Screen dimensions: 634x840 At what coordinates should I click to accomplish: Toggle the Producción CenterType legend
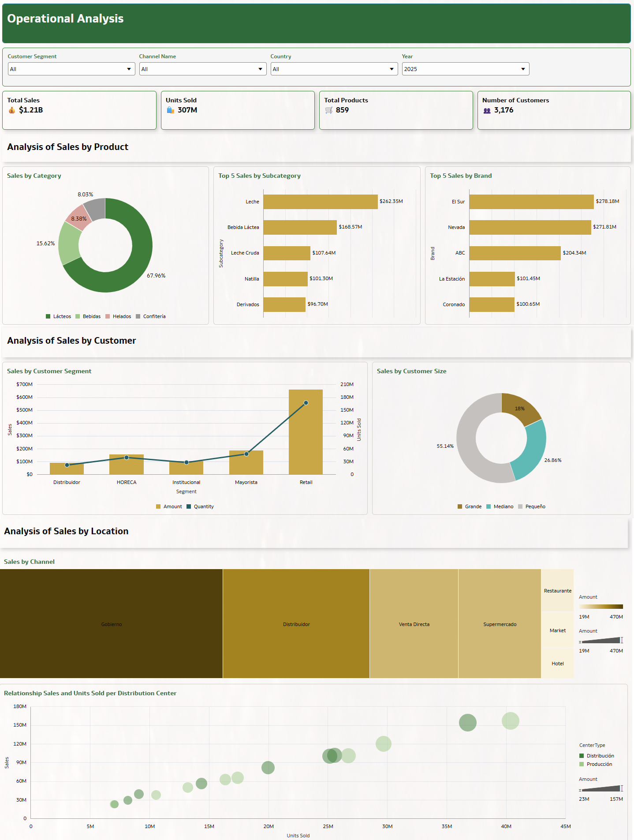pyautogui.click(x=596, y=764)
